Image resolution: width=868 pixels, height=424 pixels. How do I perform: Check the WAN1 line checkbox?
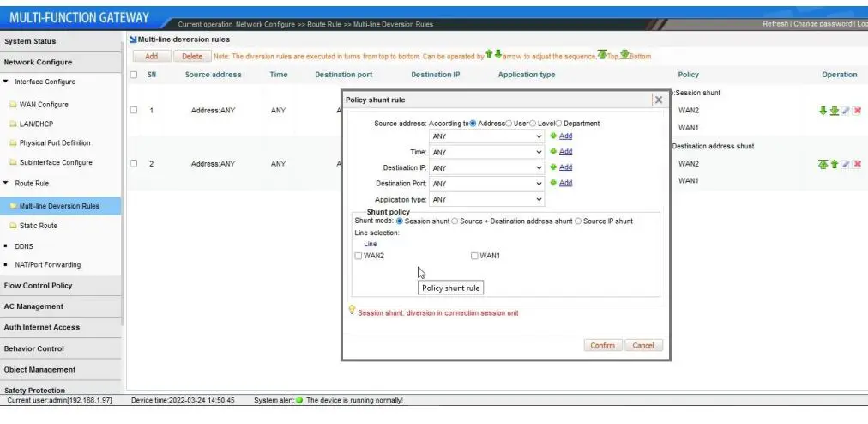pos(474,256)
